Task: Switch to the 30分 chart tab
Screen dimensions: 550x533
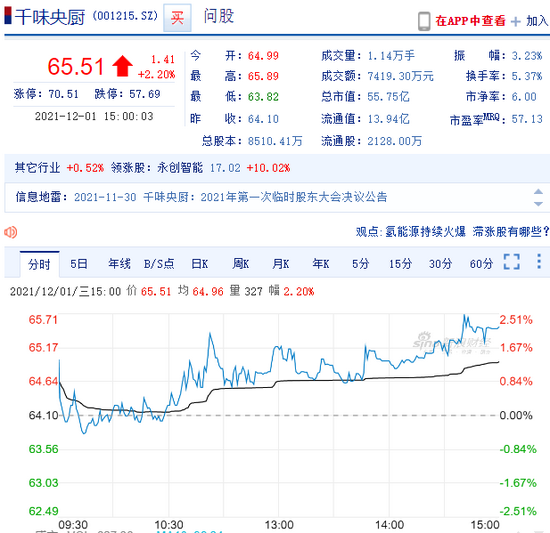Action: pos(440,264)
